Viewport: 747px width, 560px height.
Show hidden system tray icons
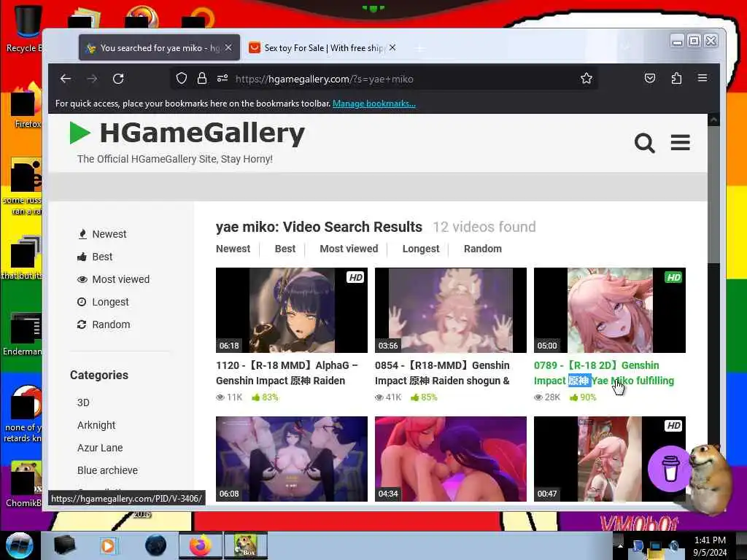point(620,546)
